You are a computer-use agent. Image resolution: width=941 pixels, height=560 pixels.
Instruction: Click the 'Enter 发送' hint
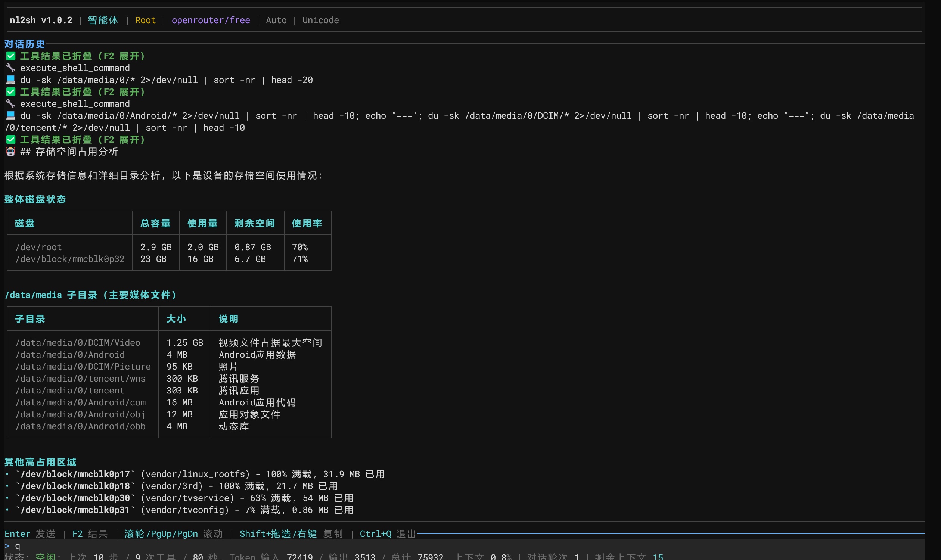pyautogui.click(x=30, y=533)
